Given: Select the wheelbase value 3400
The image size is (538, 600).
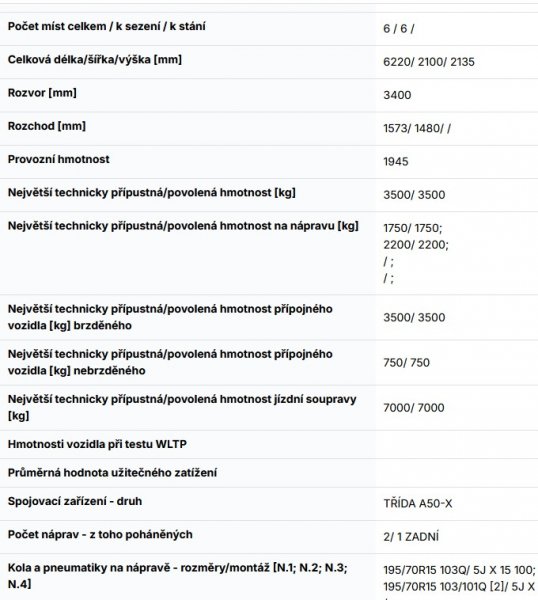Looking at the screenshot, I should [397, 95].
